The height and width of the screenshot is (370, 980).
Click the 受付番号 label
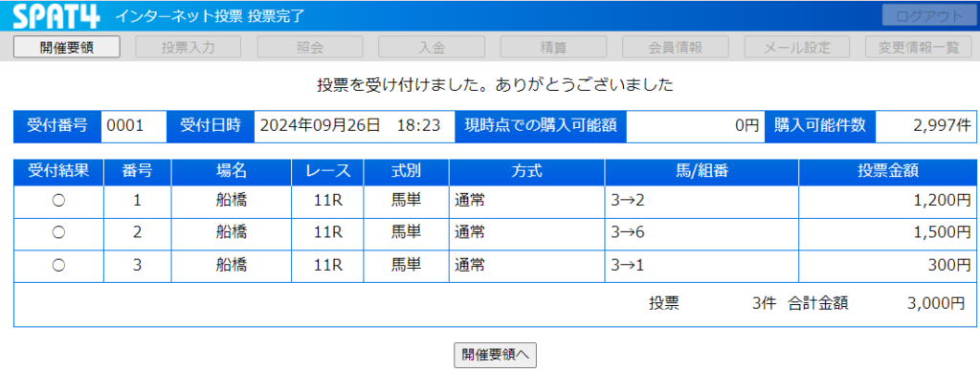point(56,126)
